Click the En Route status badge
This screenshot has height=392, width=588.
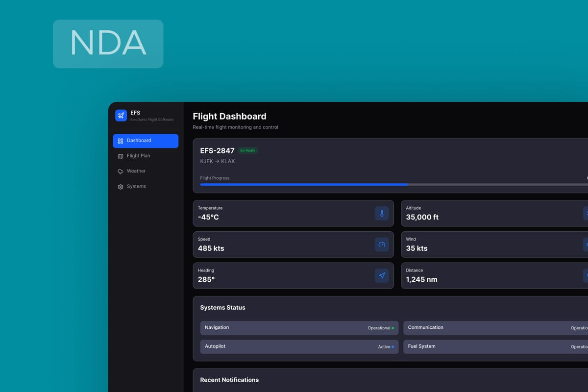pos(248,150)
